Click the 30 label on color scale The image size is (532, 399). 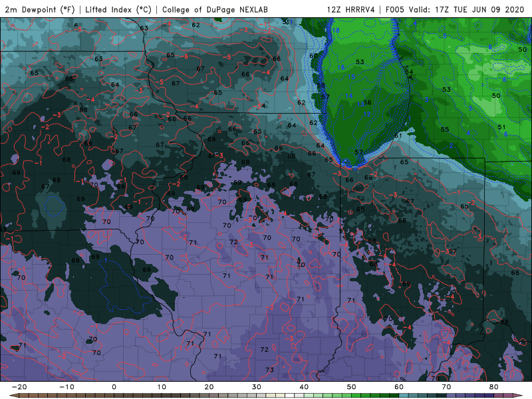tap(257, 387)
